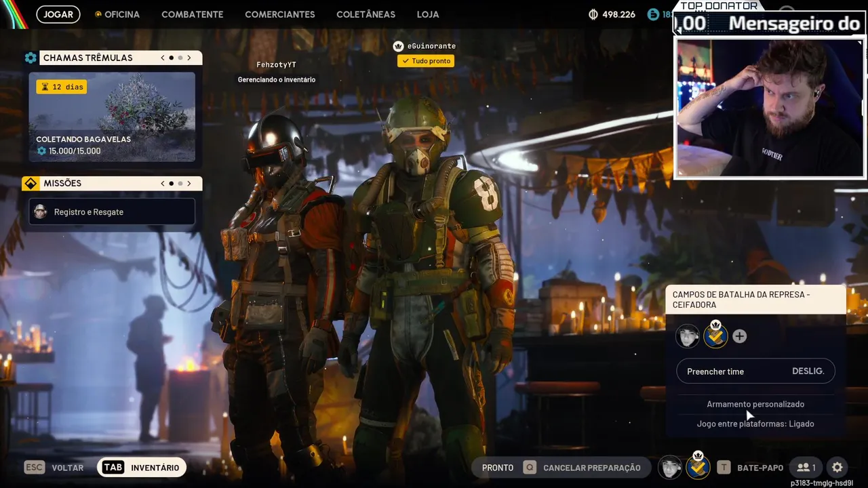The width and height of the screenshot is (868, 488).
Task: Select Campos de Batalha da Represa - Ceifadora header
Action: click(x=755, y=300)
